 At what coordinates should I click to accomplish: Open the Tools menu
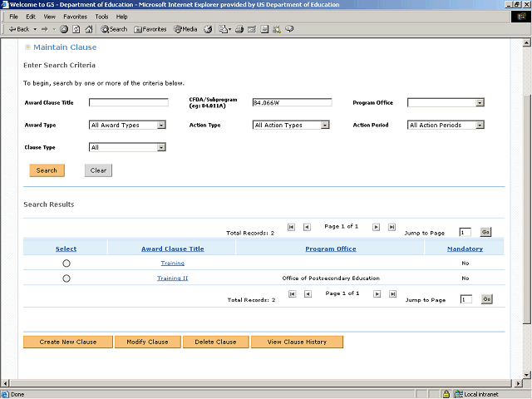click(x=101, y=17)
